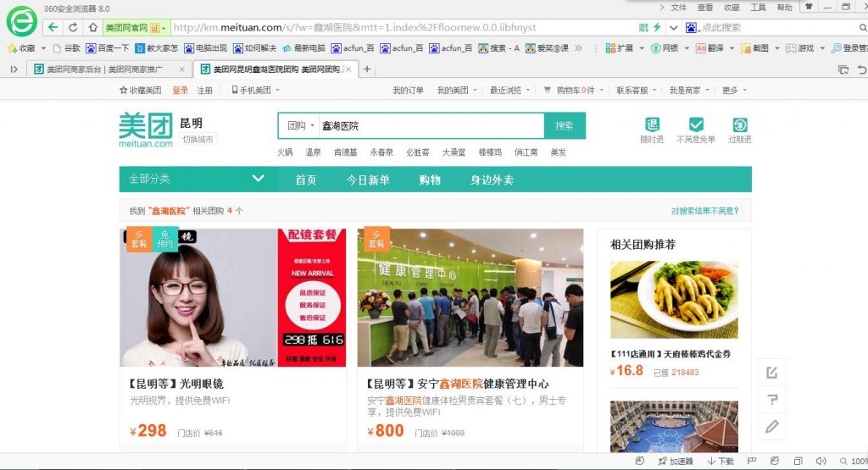This screenshot has width=868, height=470.
Task: Open the 文件 menu
Action: pos(679,7)
